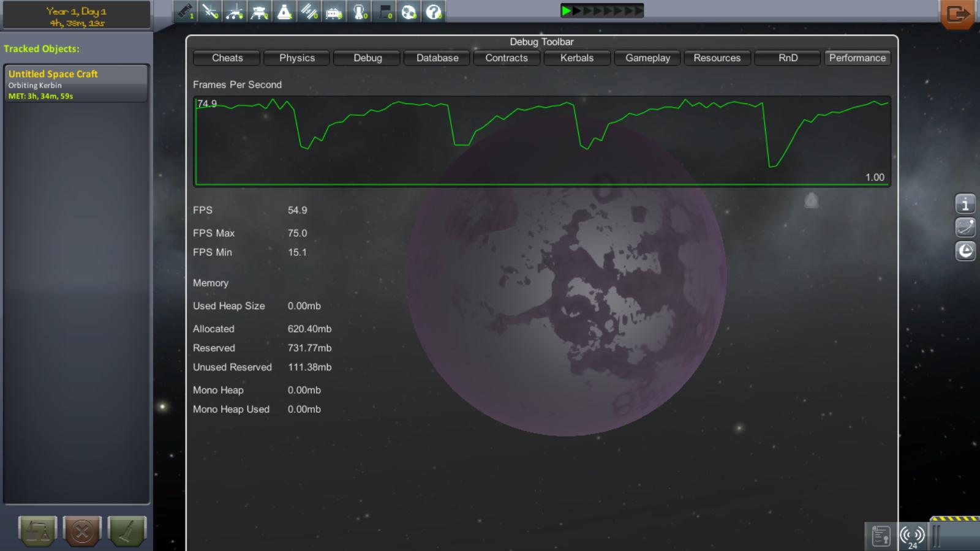This screenshot has height=551, width=980.
Task: Click the unknown objects question-mark filter
Action: click(x=434, y=12)
